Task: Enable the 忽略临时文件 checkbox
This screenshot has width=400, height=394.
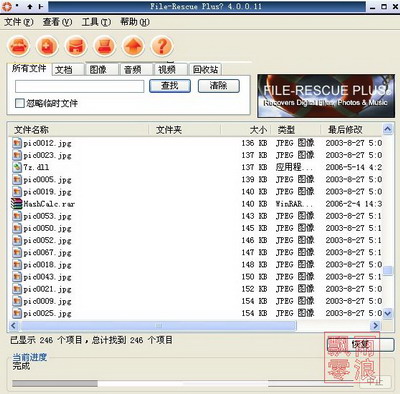Action: pyautogui.click(x=20, y=103)
